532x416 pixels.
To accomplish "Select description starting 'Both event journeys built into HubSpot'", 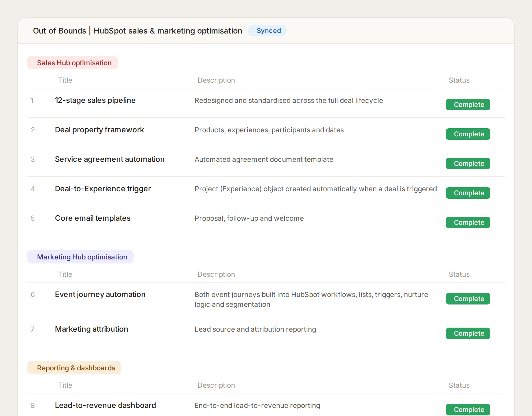I will [x=311, y=300].
